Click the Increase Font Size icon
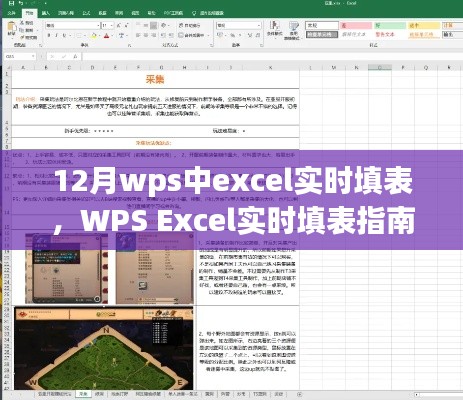The height and width of the screenshot is (400, 463). [x=120, y=25]
